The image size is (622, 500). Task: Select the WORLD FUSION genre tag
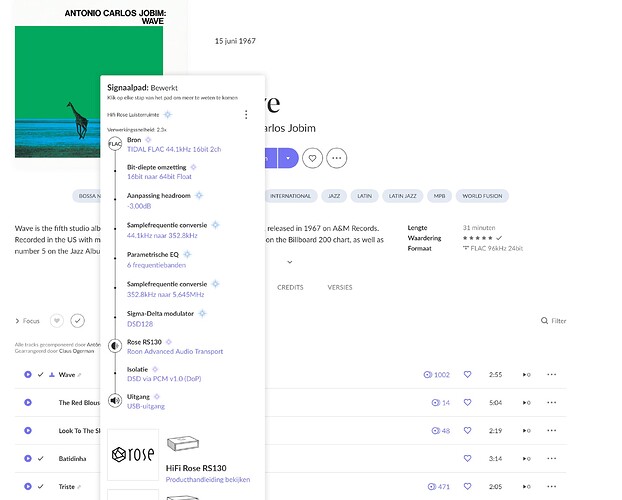(x=482, y=196)
